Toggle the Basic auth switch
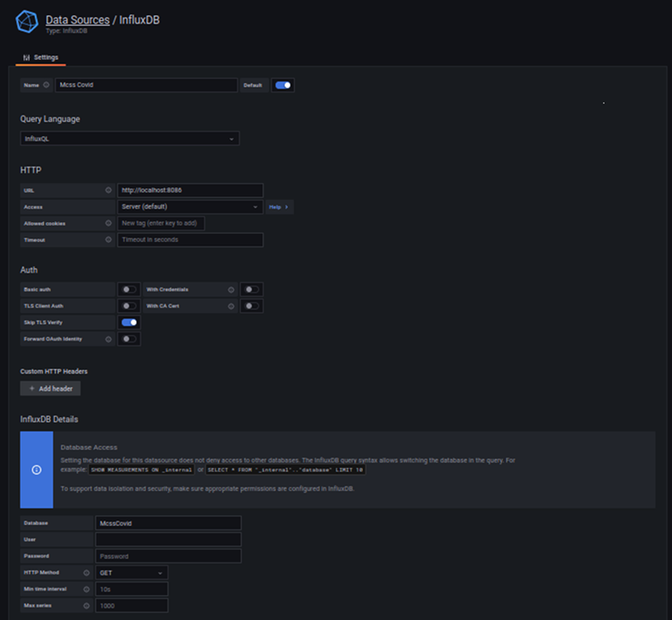Viewport: 672px width, 620px height. pyautogui.click(x=129, y=289)
